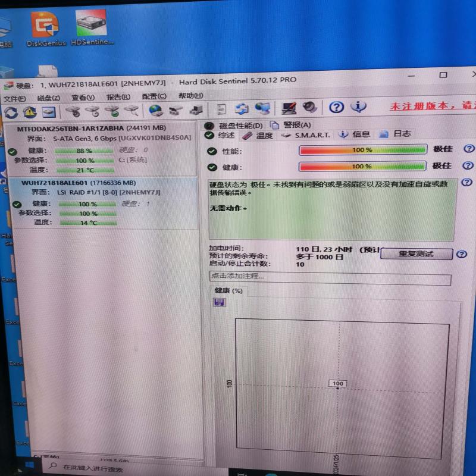
Task: Select the 温度 tab
Action: pyautogui.click(x=258, y=135)
